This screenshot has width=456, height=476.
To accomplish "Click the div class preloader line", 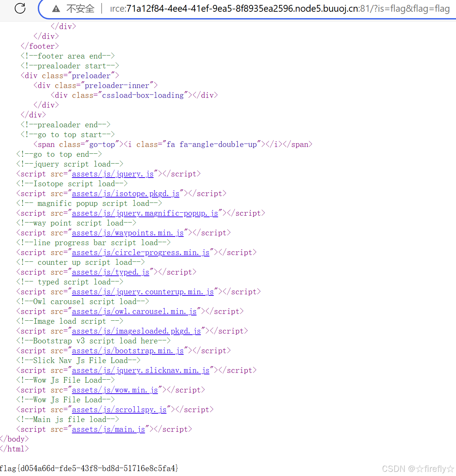I will 70,76.
